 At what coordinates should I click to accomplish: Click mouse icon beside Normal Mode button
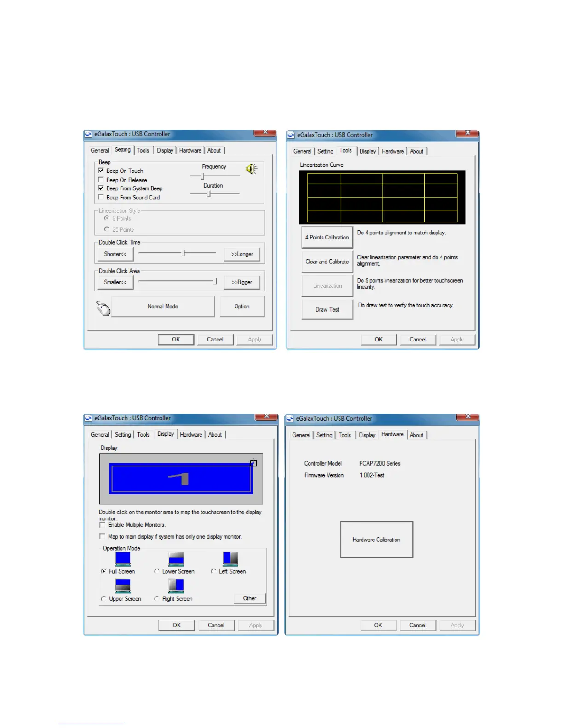click(103, 308)
